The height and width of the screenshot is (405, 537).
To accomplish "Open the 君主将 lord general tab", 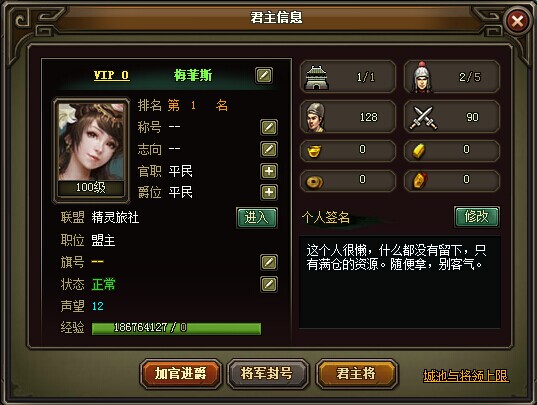I will click(356, 374).
